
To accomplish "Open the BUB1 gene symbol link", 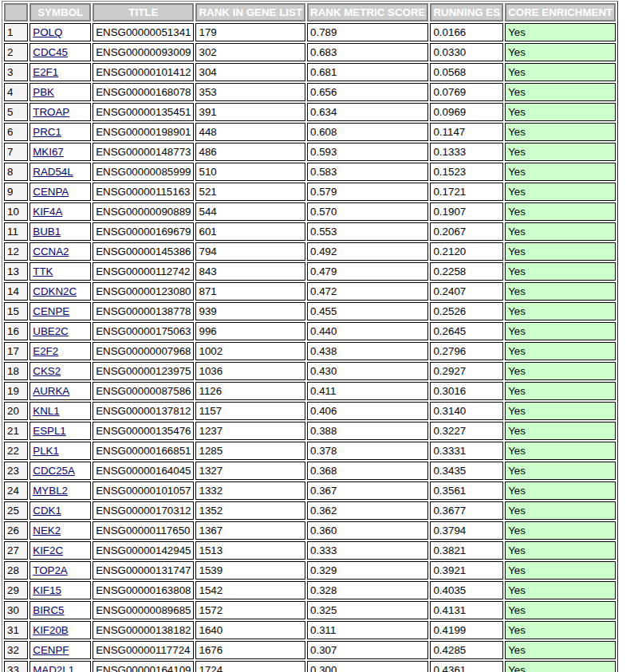I will pyautogui.click(x=45, y=231).
